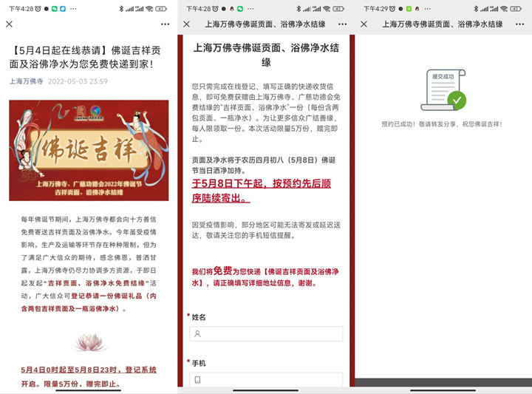Tap the phone icon inside the 手机 field
The width and height of the screenshot is (532, 394).
pos(197,380)
